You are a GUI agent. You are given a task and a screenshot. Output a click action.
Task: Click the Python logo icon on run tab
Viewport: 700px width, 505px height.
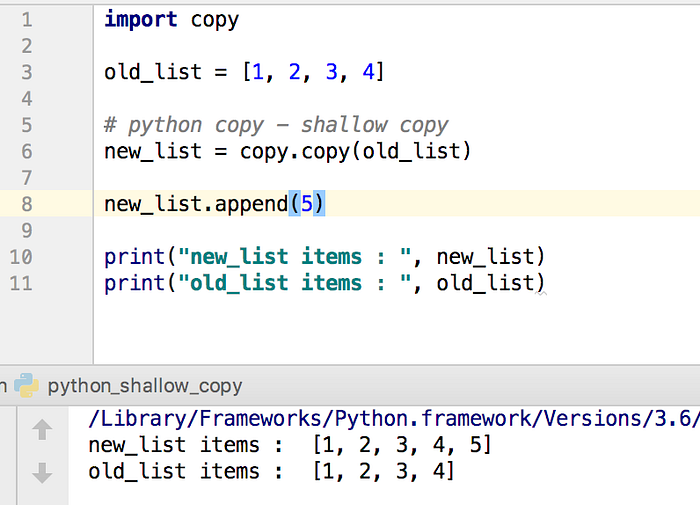pyautogui.click(x=26, y=385)
